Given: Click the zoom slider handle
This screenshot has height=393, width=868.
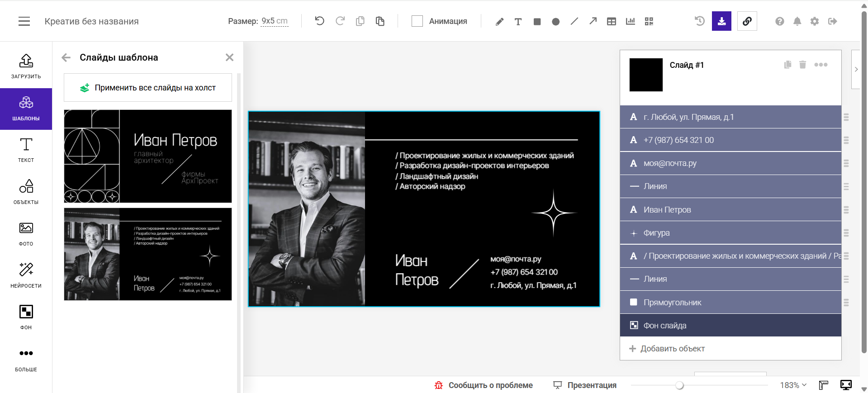Looking at the screenshot, I should (679, 385).
